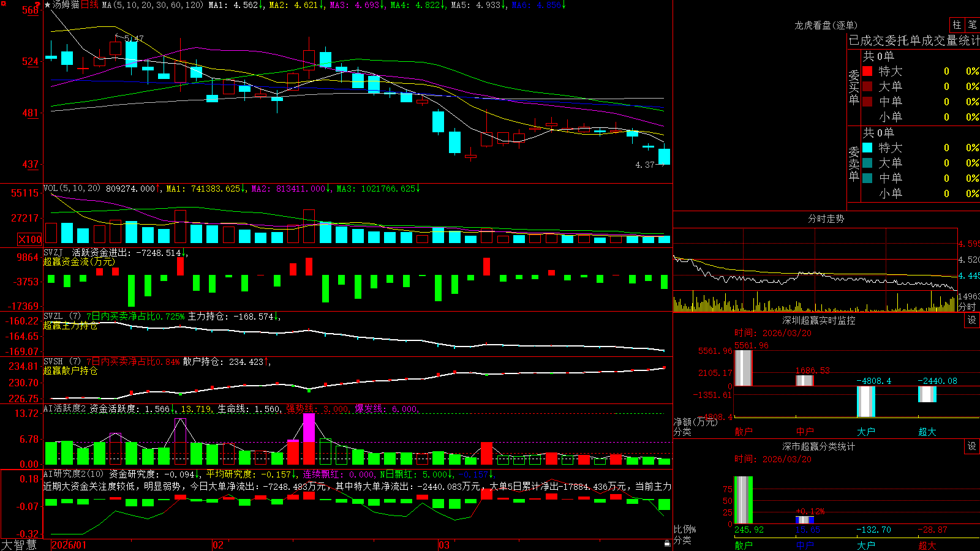Screen dimensions: 980x551
Task: Click the dark red 中单 swatch in 委买单
Action: (x=867, y=102)
